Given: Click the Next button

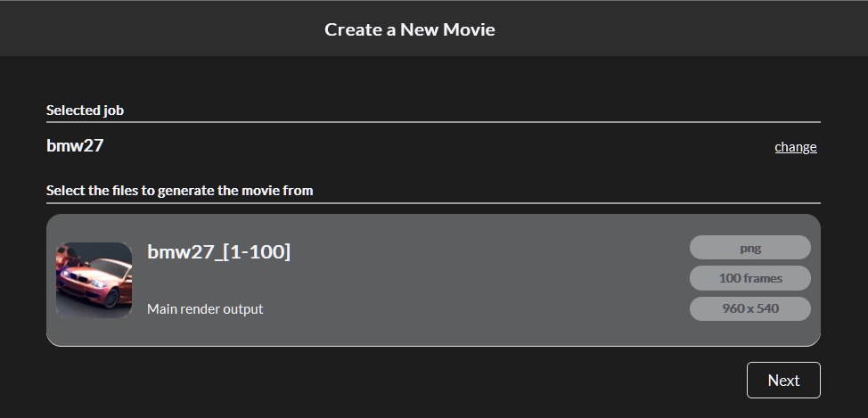Looking at the screenshot, I should 783,381.
